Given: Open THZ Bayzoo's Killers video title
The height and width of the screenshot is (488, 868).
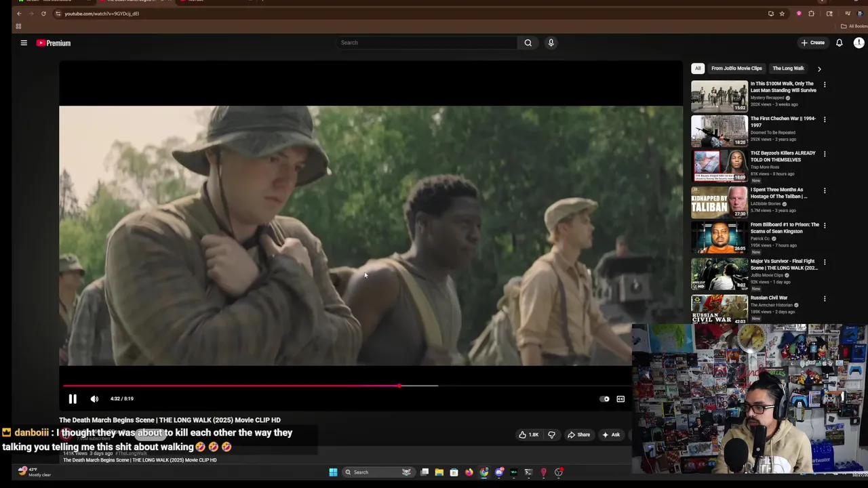Looking at the screenshot, I should (x=783, y=157).
